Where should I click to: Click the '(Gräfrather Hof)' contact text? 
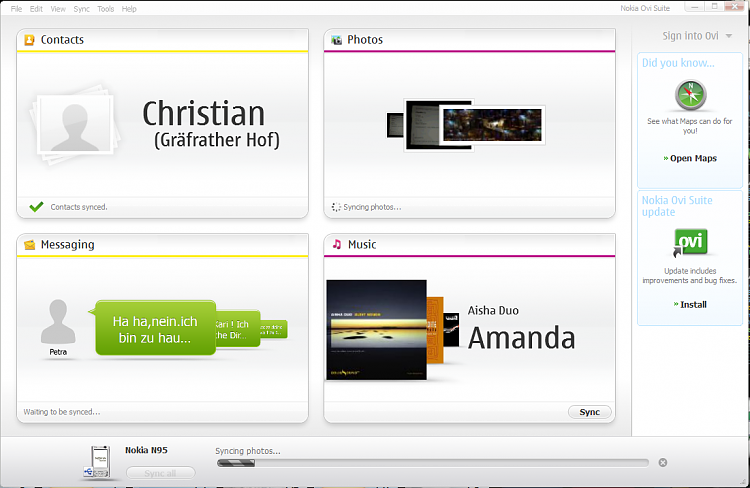[x=217, y=140]
